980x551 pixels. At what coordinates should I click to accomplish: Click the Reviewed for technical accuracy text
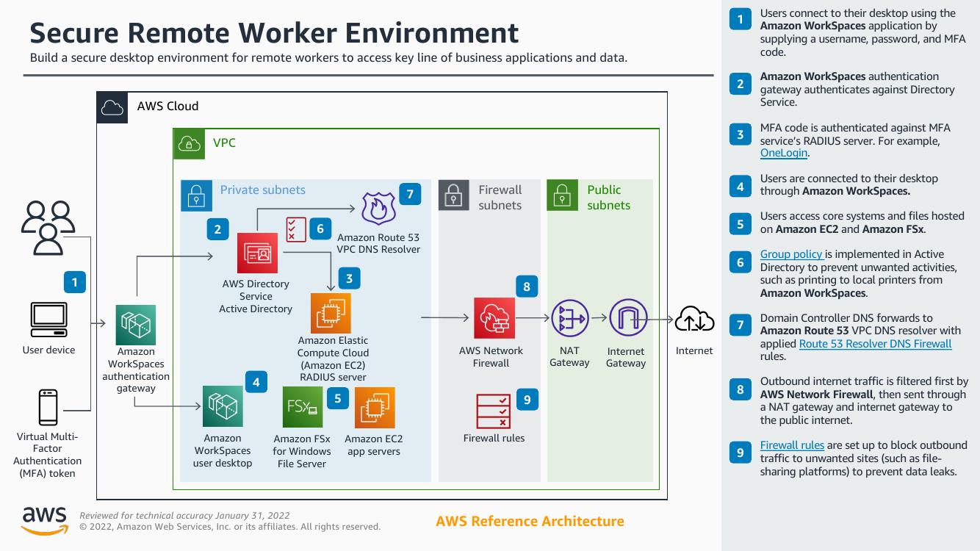click(184, 516)
